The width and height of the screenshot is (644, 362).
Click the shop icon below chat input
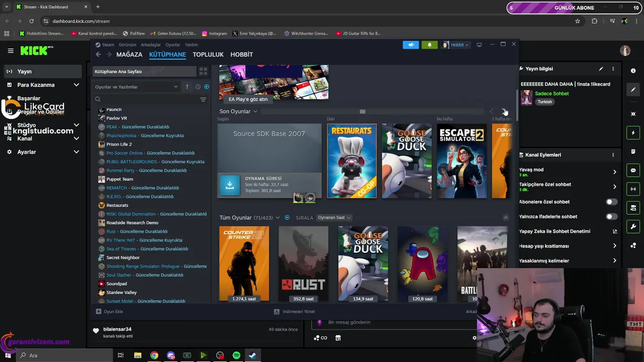coord(338,338)
